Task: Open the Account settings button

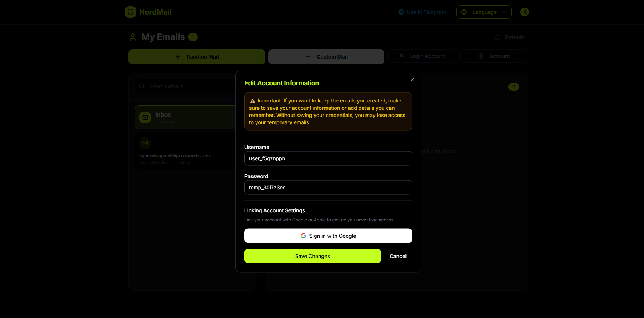Action: pos(494,56)
